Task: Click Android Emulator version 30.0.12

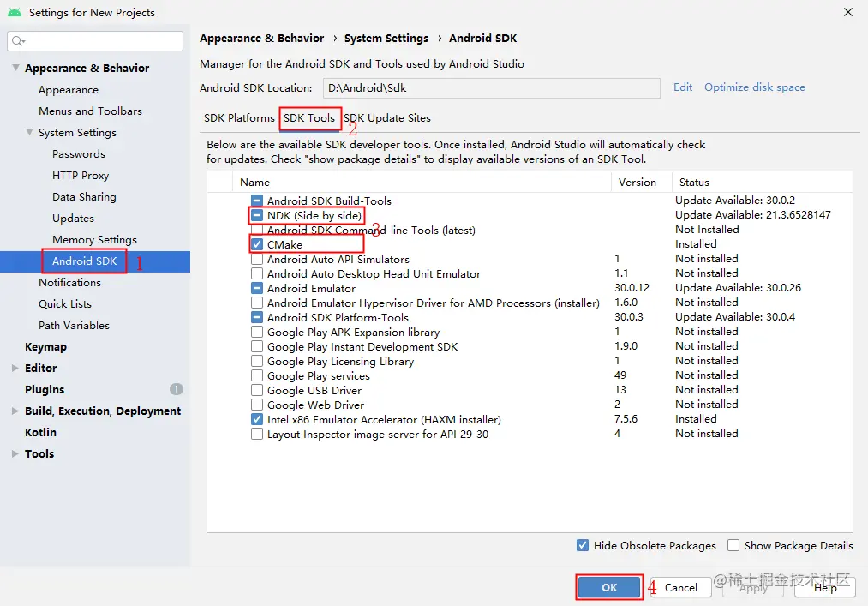Action: [x=632, y=288]
